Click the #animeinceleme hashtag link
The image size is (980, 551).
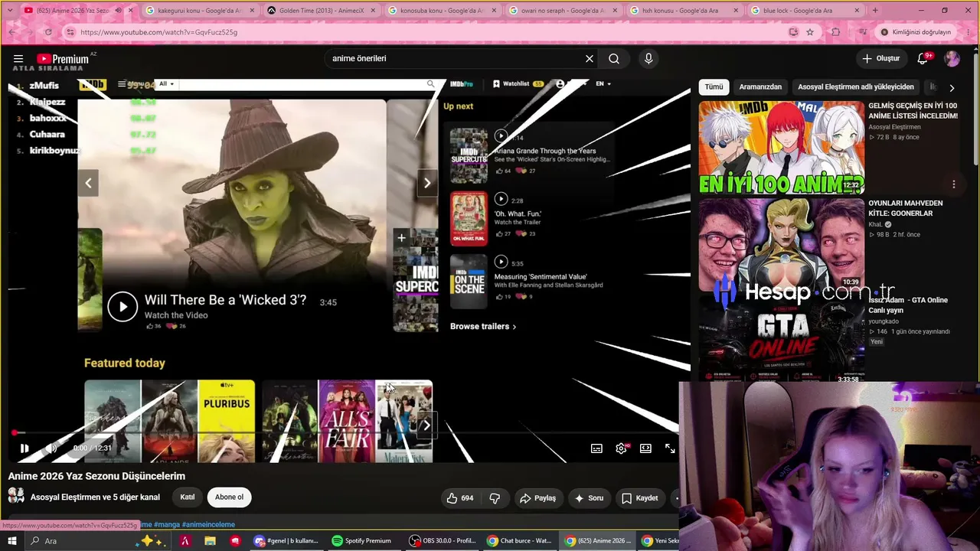tap(208, 525)
